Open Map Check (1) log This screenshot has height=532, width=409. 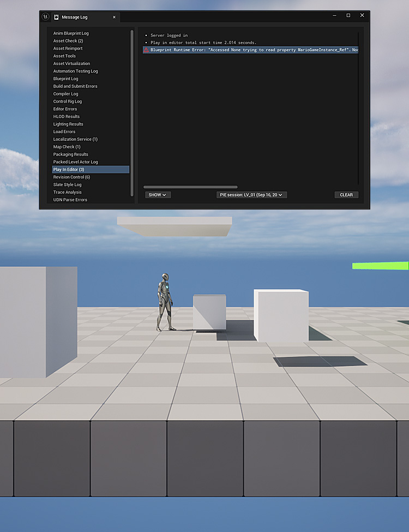pyautogui.click(x=67, y=147)
